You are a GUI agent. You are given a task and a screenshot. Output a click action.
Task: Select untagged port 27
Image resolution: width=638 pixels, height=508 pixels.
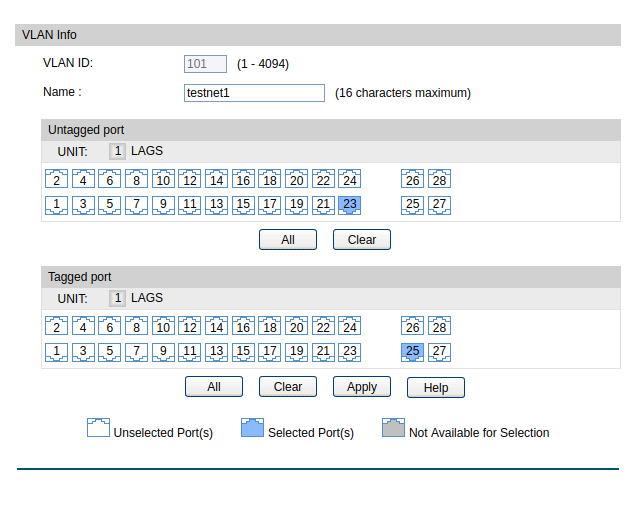[439, 205]
